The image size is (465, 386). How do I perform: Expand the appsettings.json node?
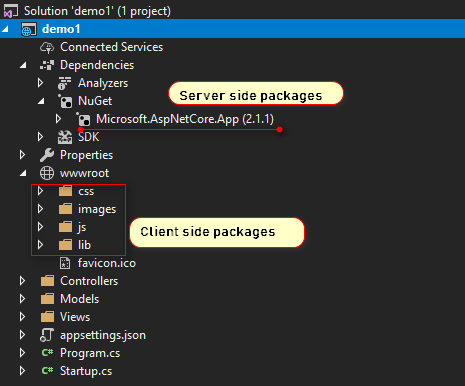pos(22,335)
